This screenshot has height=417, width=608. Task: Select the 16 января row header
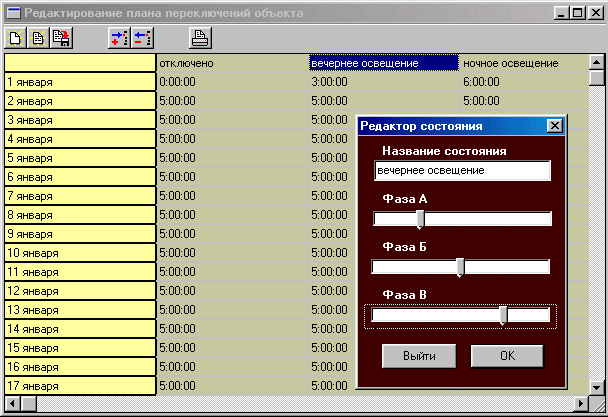click(x=80, y=367)
